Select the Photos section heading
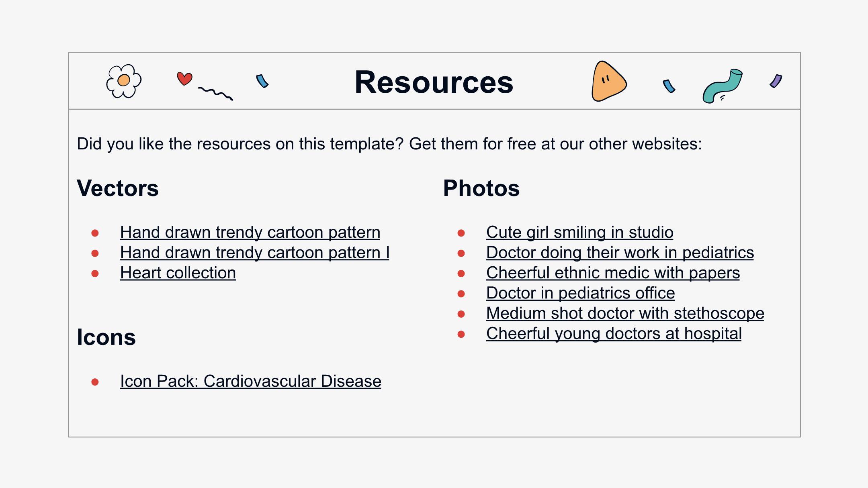The height and width of the screenshot is (488, 868). coord(481,188)
